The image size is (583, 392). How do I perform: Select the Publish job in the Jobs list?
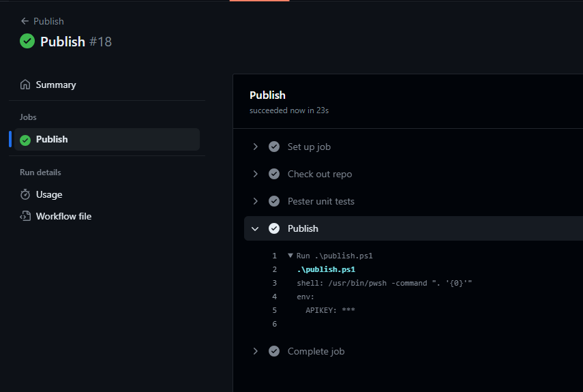(x=106, y=139)
